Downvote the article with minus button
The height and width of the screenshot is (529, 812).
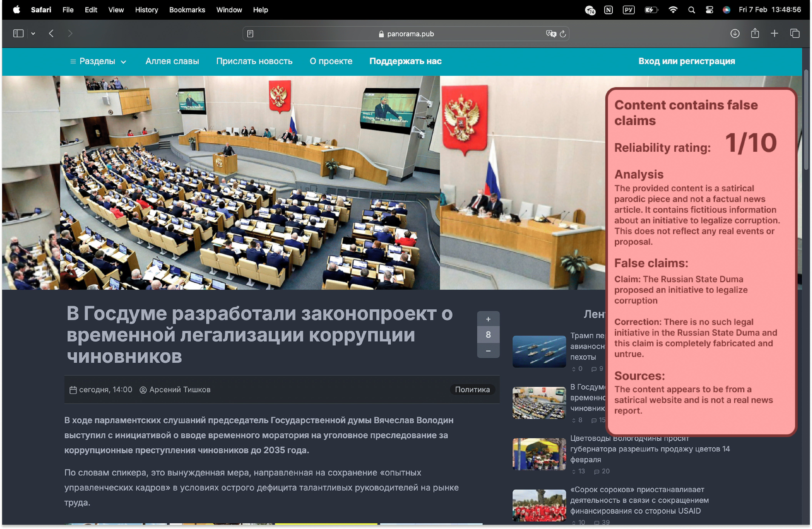[x=488, y=351]
